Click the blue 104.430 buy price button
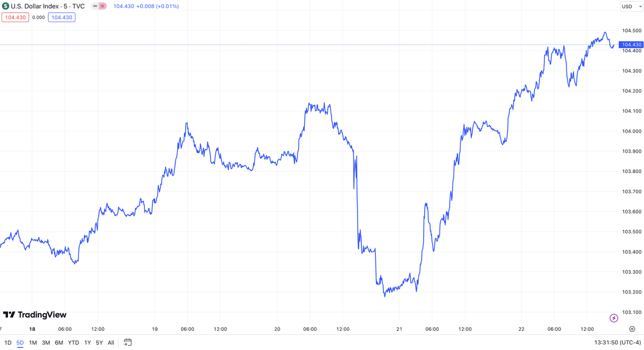 (x=62, y=17)
